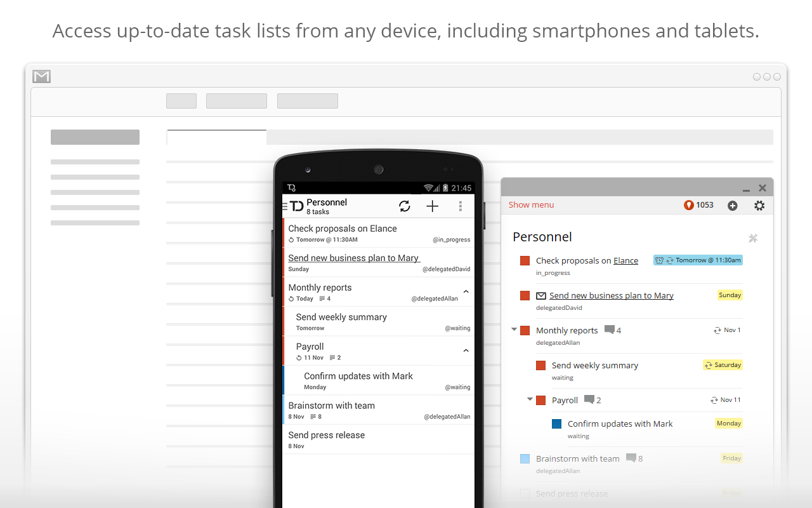
Task: Click the Tomorrow @ 11:30am due date badge
Action: pos(698,260)
